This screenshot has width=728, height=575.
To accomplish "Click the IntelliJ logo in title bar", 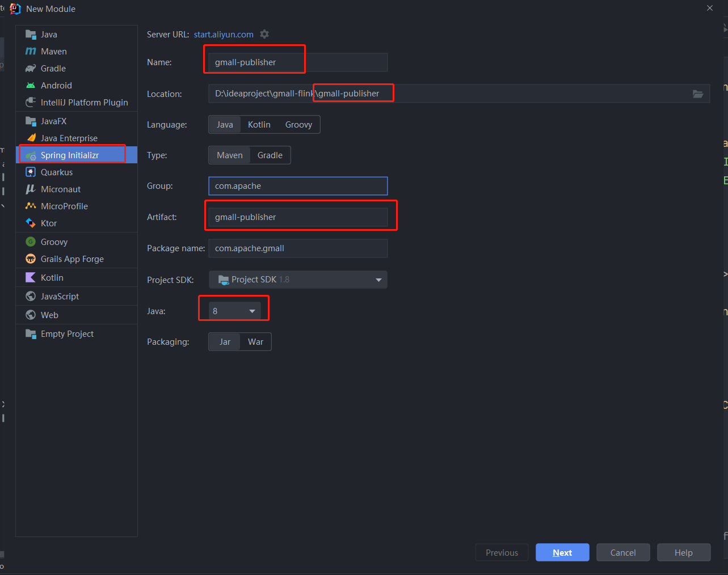I will click(15, 9).
